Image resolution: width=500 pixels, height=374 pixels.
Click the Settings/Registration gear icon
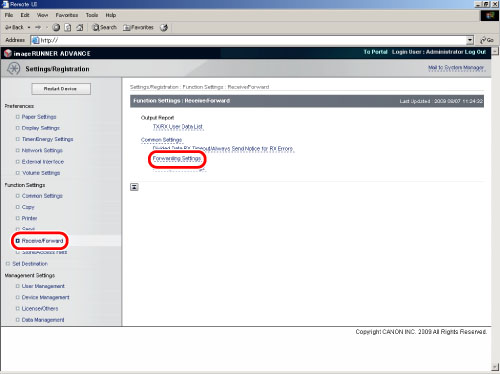coord(13,69)
